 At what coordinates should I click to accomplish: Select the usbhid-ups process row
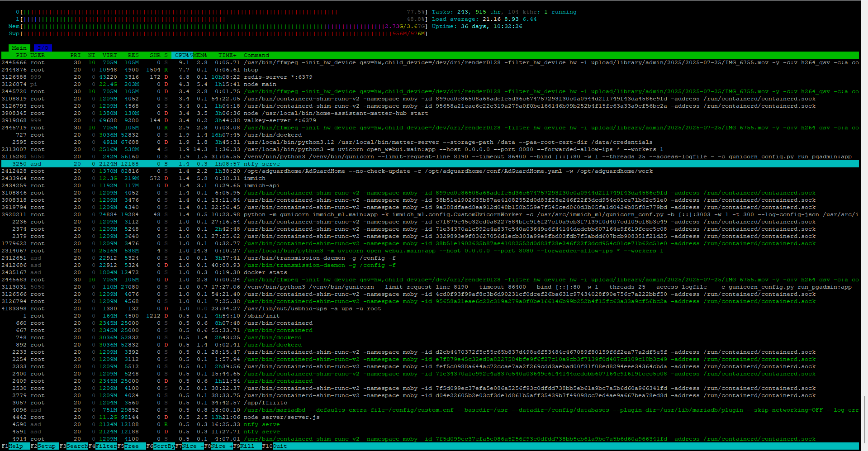coord(430,309)
